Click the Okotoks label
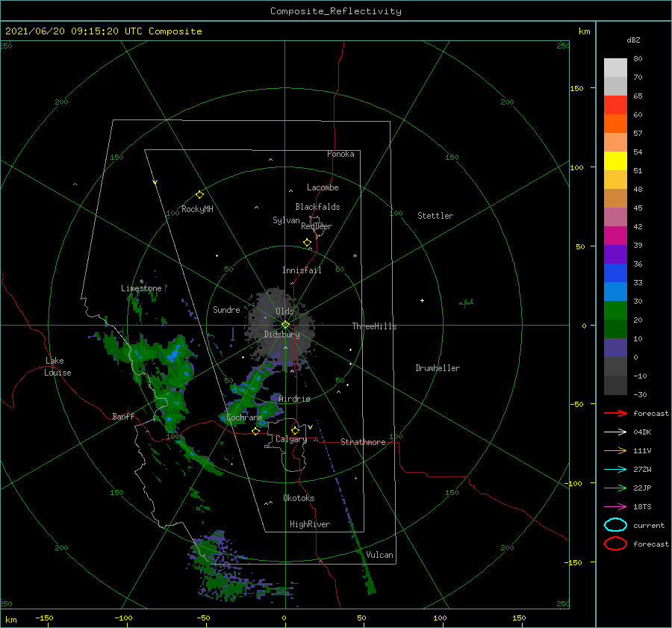The width and height of the screenshot is (672, 628). (299, 498)
